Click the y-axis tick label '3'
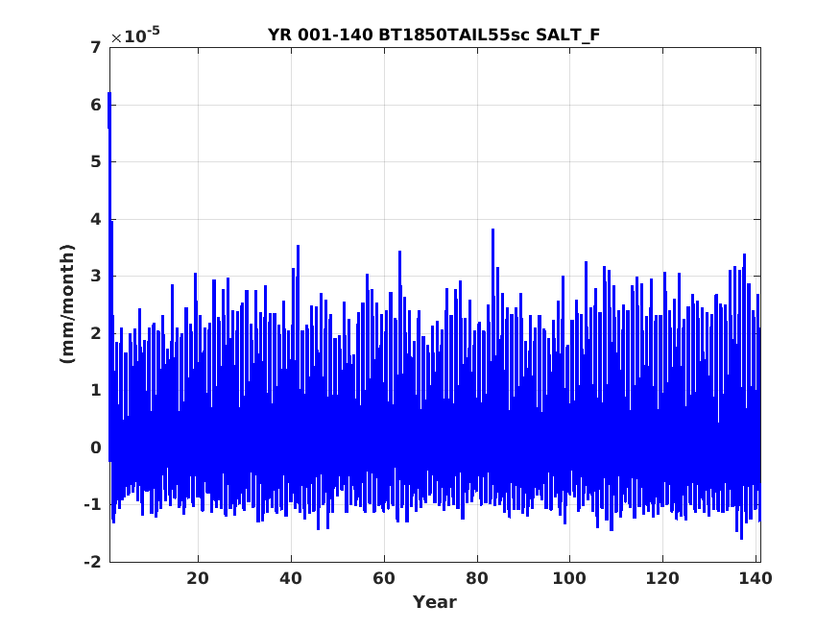840x630 pixels. pyautogui.click(x=96, y=276)
